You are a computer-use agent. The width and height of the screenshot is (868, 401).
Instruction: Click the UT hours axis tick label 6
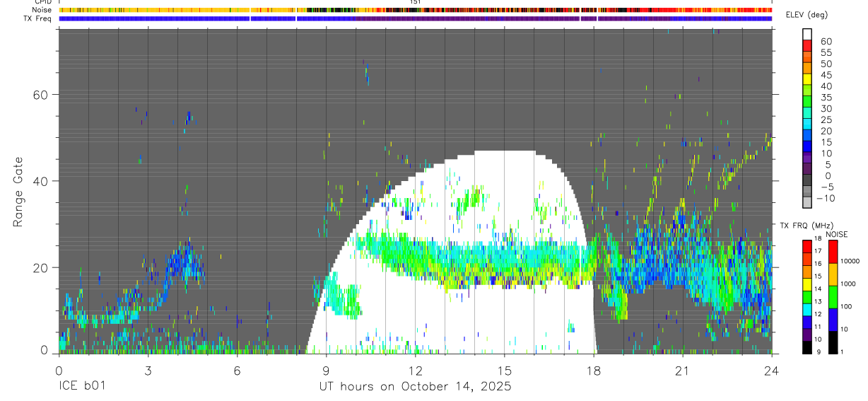237,370
